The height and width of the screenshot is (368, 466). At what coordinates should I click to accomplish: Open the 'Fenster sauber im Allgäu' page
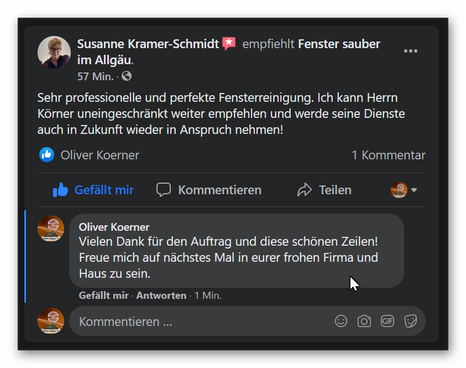click(x=229, y=52)
